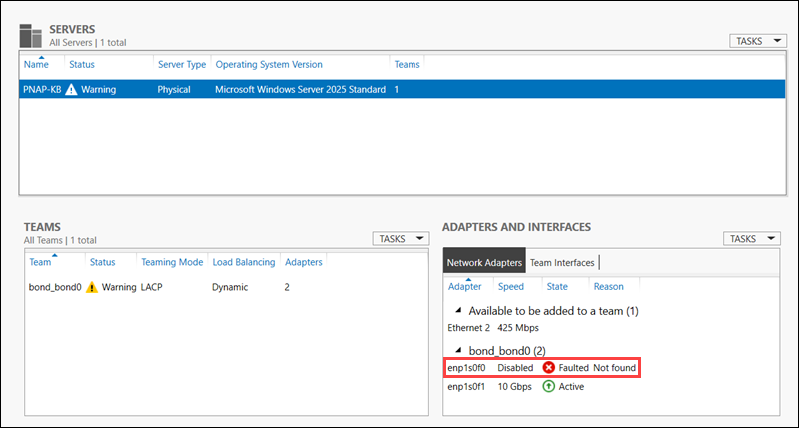Sort adapters by Speed column header

click(x=511, y=287)
